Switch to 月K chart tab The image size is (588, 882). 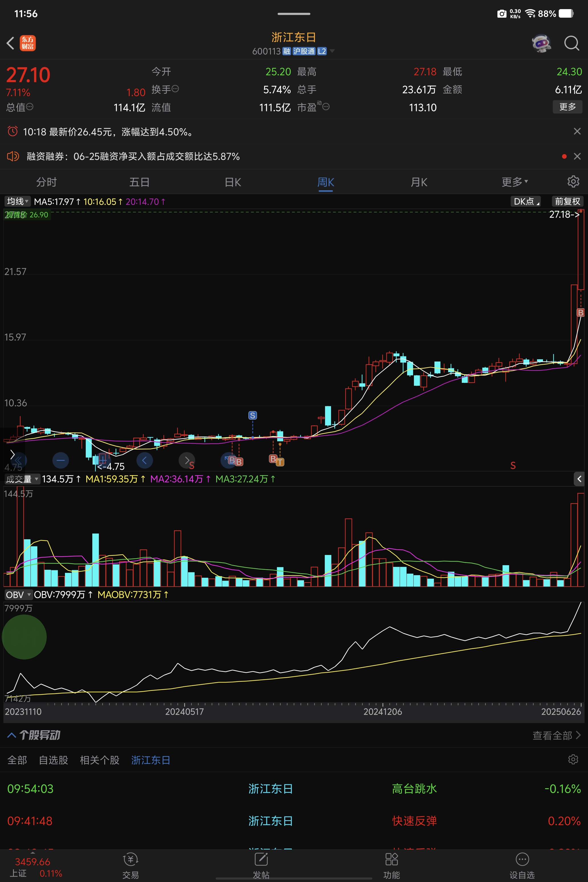coord(419,182)
